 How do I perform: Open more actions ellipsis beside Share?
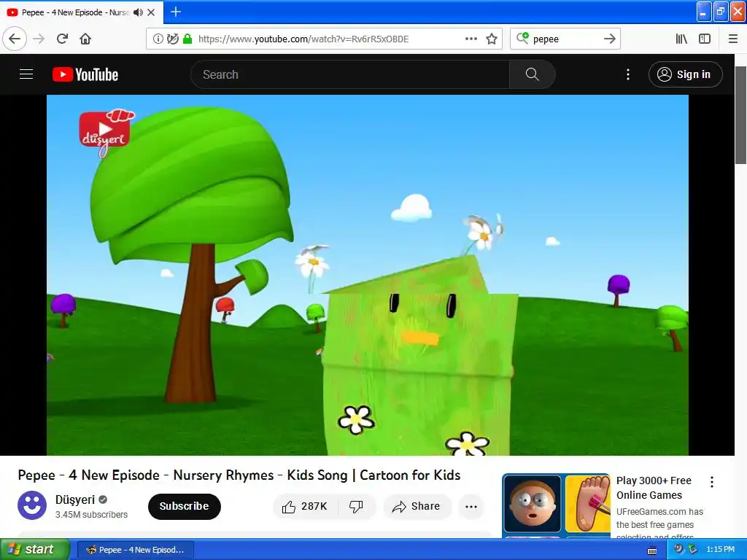(471, 506)
